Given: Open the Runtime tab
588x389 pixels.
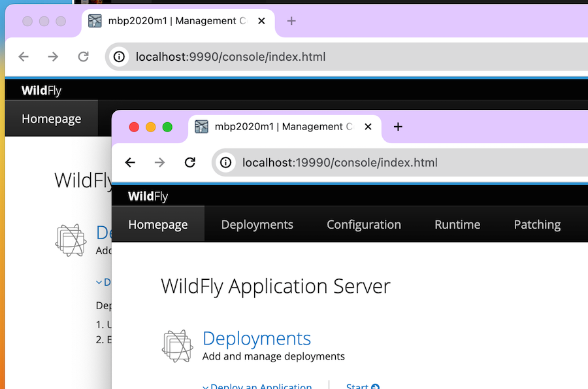Looking at the screenshot, I should tap(457, 224).
